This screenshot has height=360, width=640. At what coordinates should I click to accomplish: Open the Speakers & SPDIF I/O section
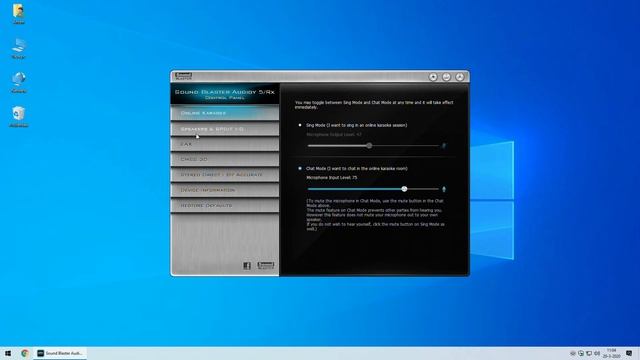pyautogui.click(x=224, y=129)
